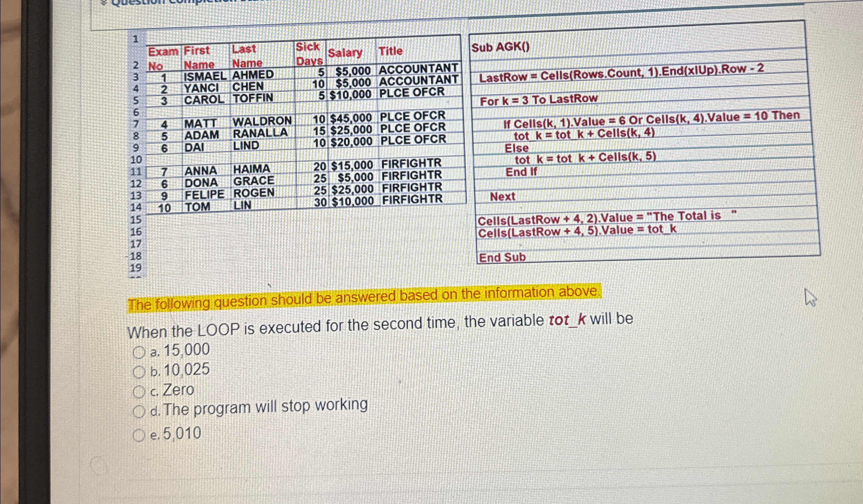Click the $45,000 salary cell
The width and height of the screenshot is (863, 504).
[351, 118]
